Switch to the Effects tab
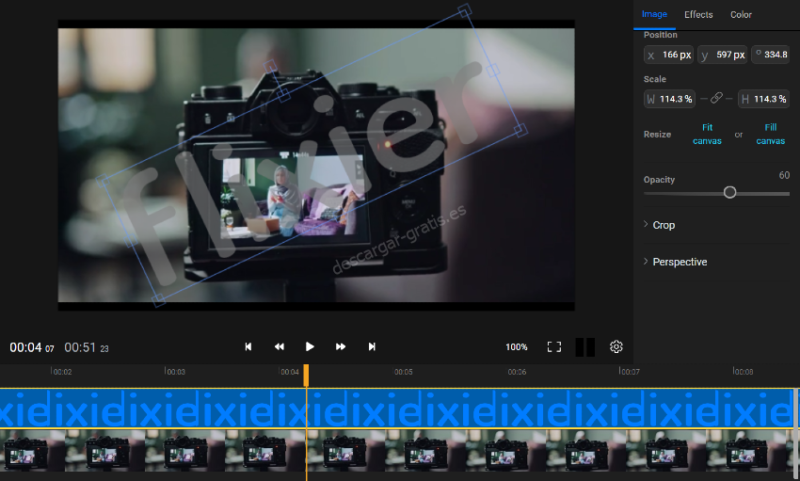 click(698, 15)
